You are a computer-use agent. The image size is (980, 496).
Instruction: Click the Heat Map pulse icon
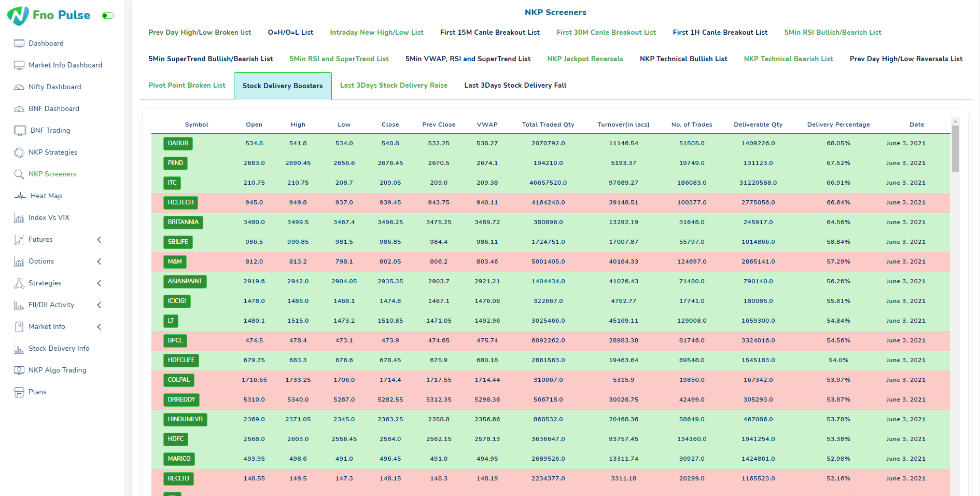coord(20,196)
